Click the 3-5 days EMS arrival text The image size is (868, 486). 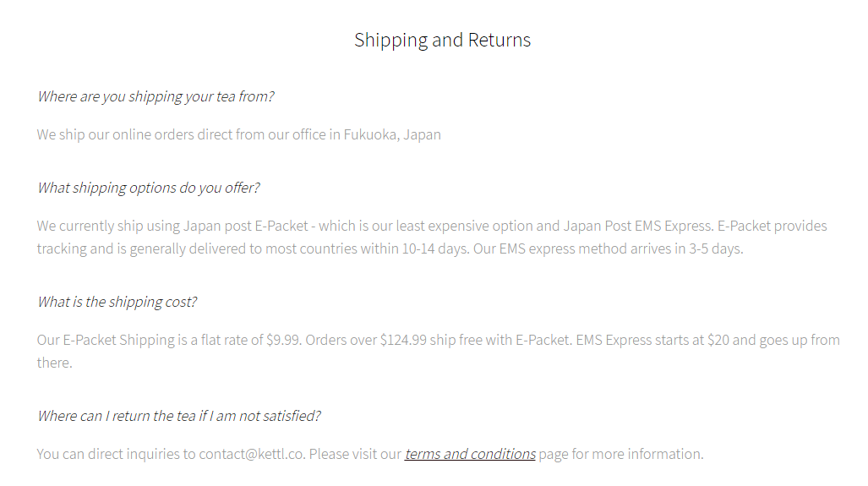(x=715, y=248)
